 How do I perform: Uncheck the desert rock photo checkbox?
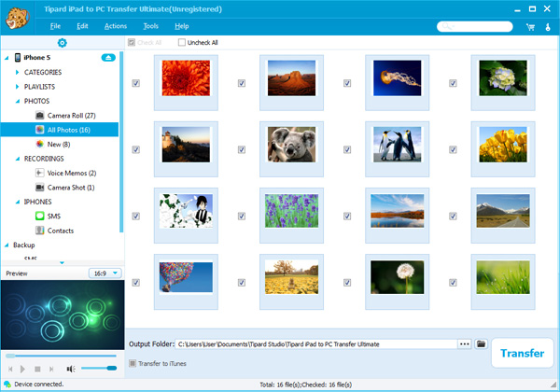[x=242, y=83]
